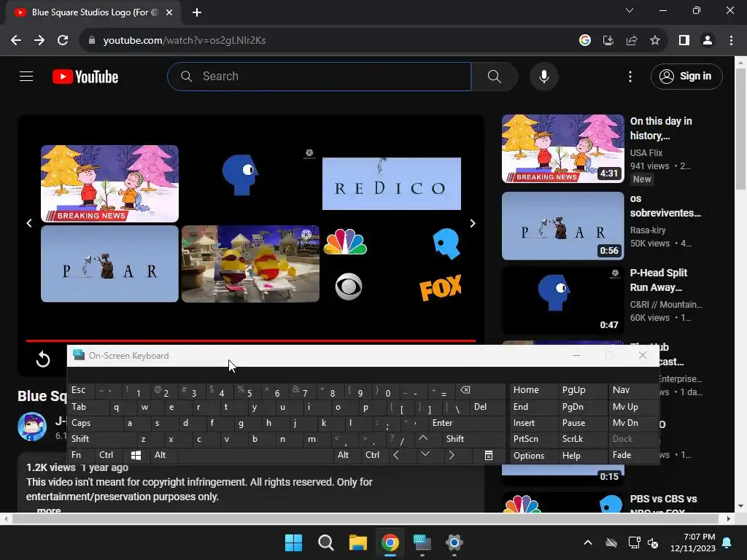Image resolution: width=747 pixels, height=560 pixels.
Task: Open Google icon in the address bar
Action: [585, 41]
